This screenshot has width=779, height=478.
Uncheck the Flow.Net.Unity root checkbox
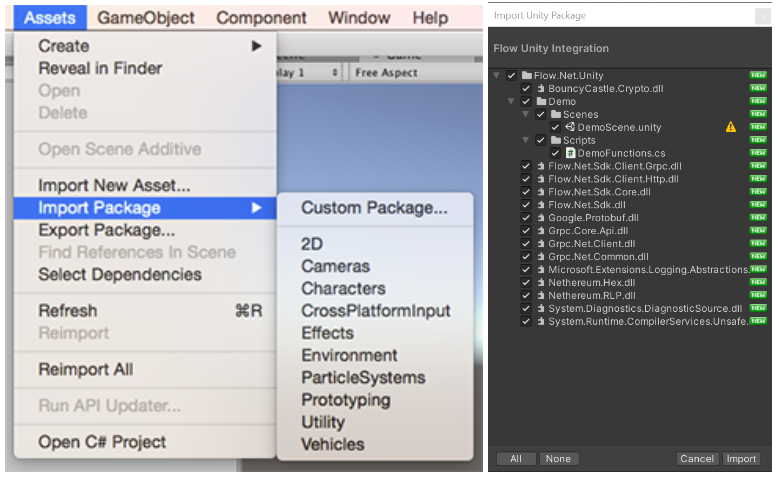[x=512, y=76]
